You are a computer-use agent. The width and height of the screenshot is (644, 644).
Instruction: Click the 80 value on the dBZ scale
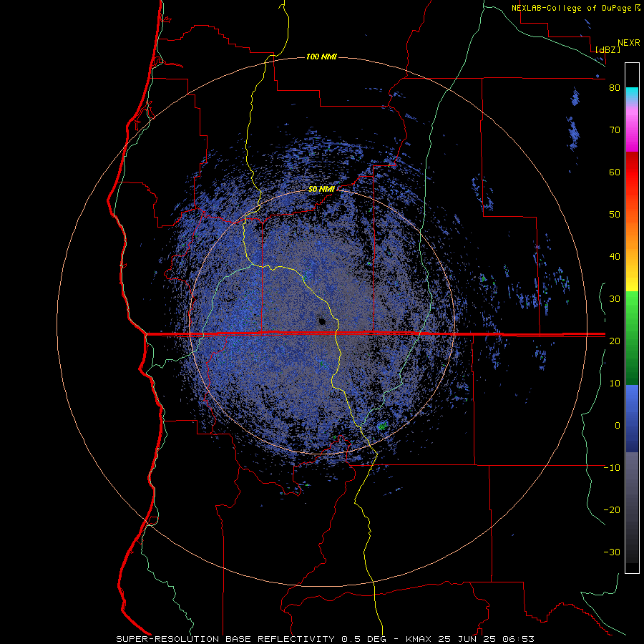(615, 88)
